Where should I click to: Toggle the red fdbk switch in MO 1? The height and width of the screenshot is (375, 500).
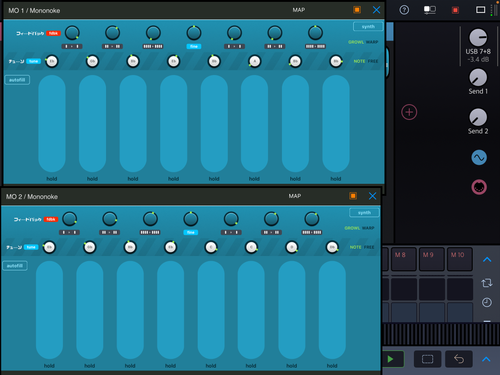point(53,33)
